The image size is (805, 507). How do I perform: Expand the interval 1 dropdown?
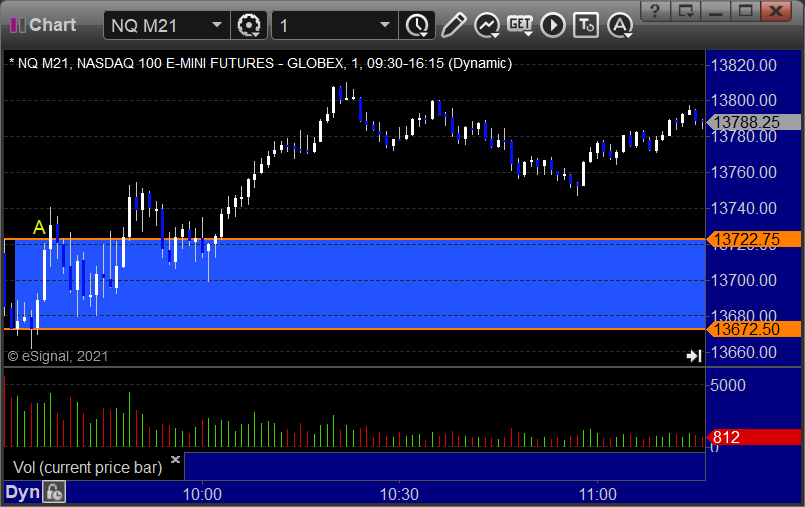(385, 25)
